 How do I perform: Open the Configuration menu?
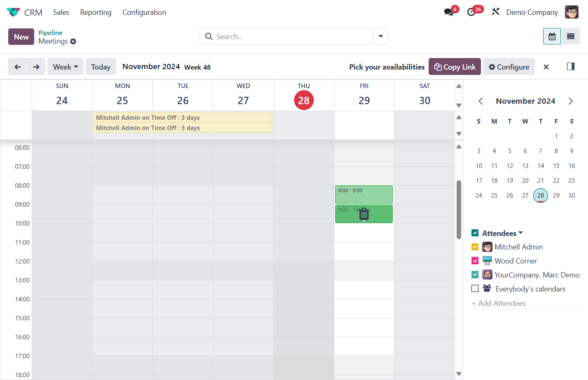[x=144, y=12]
